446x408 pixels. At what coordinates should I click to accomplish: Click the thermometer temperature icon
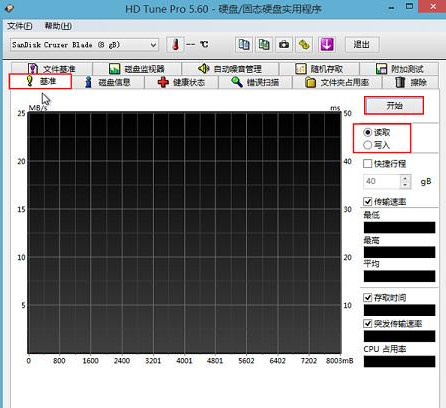(175, 44)
